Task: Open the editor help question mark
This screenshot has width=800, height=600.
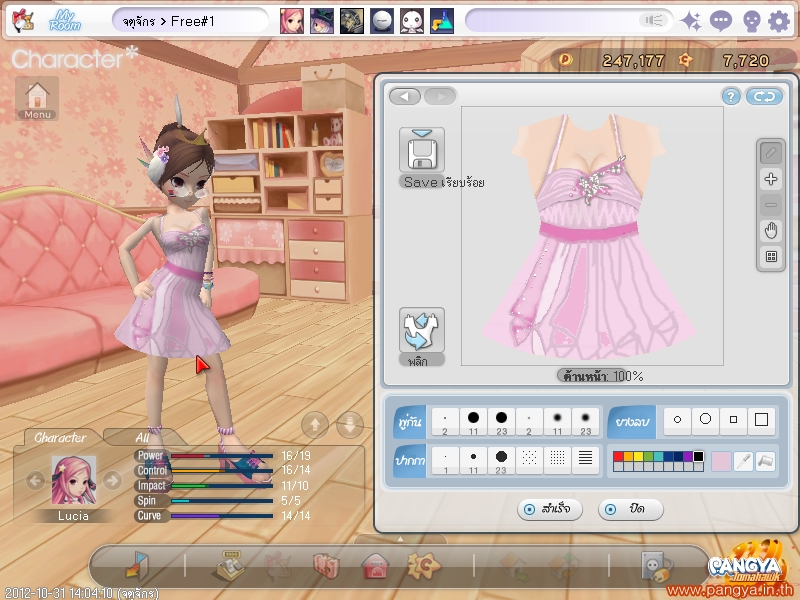Action: coord(731,96)
